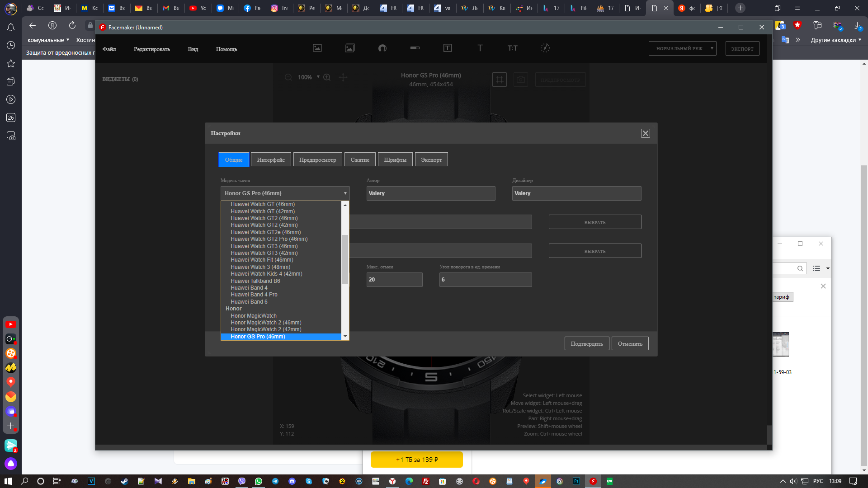Open new browser tab with plus icon
Image resolution: width=868 pixels, height=488 pixels.
[740, 8]
